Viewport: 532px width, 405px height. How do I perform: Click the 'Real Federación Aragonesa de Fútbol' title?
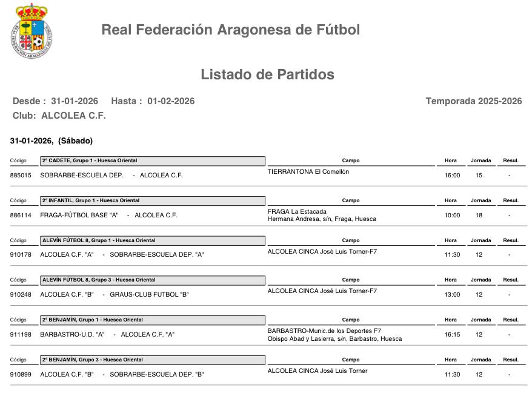coord(230,30)
